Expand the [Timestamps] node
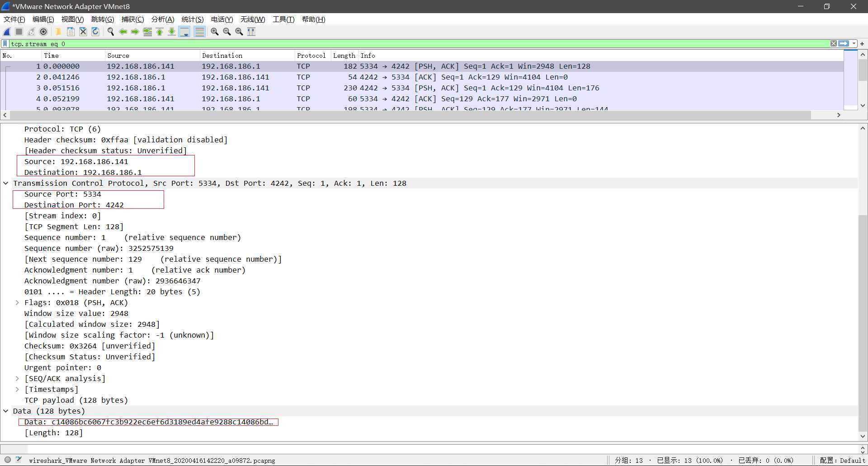 [17, 389]
